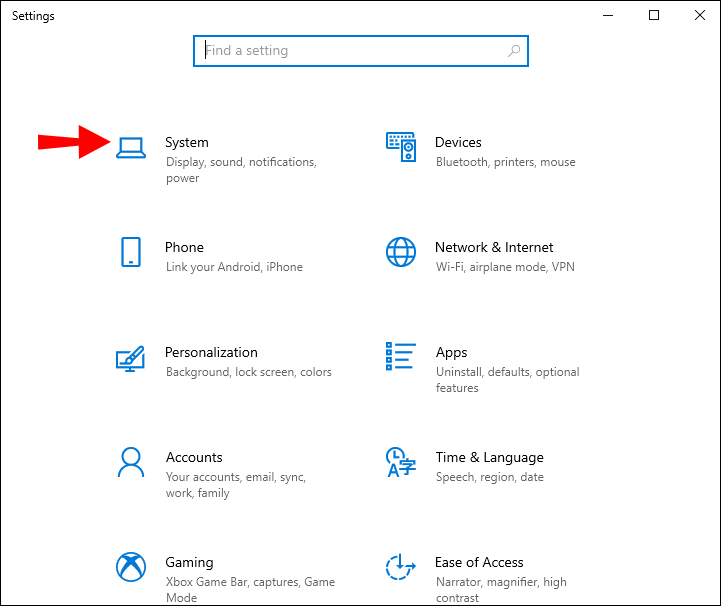This screenshot has width=721, height=606.
Task: Maximize the Settings window
Action: pyautogui.click(x=654, y=15)
